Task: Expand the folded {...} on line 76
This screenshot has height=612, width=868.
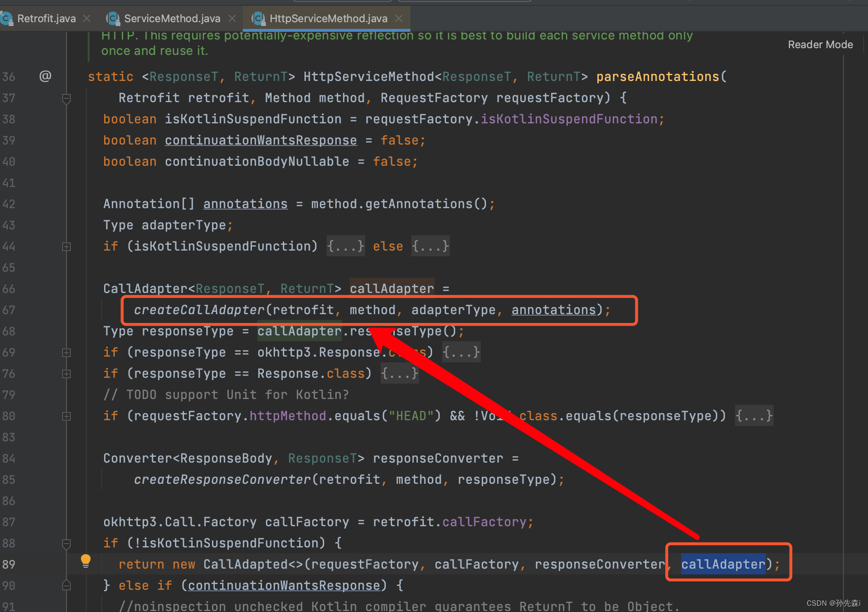Action: point(399,373)
